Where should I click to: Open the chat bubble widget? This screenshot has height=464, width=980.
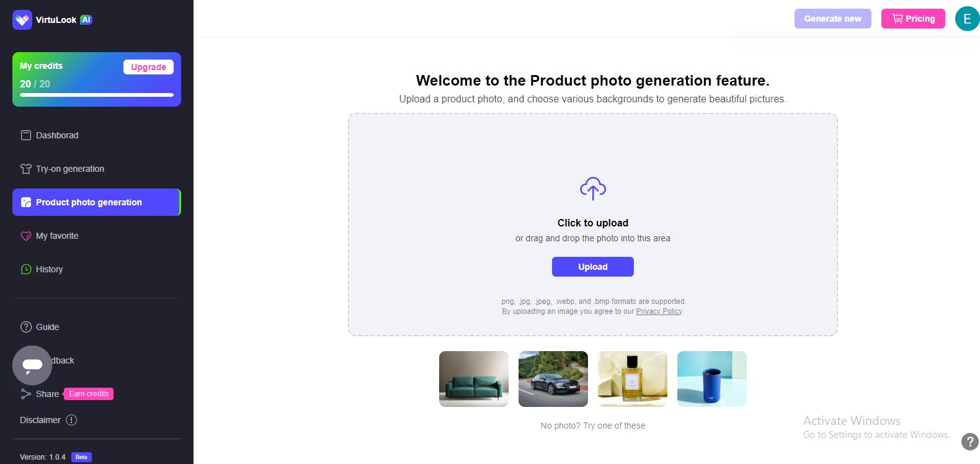pyautogui.click(x=32, y=365)
